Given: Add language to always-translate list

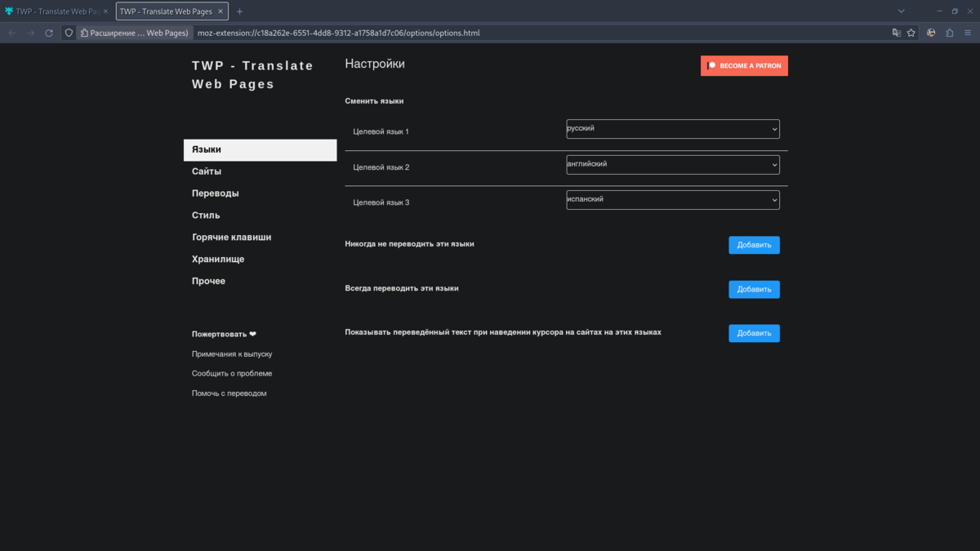Looking at the screenshot, I should pos(754,289).
